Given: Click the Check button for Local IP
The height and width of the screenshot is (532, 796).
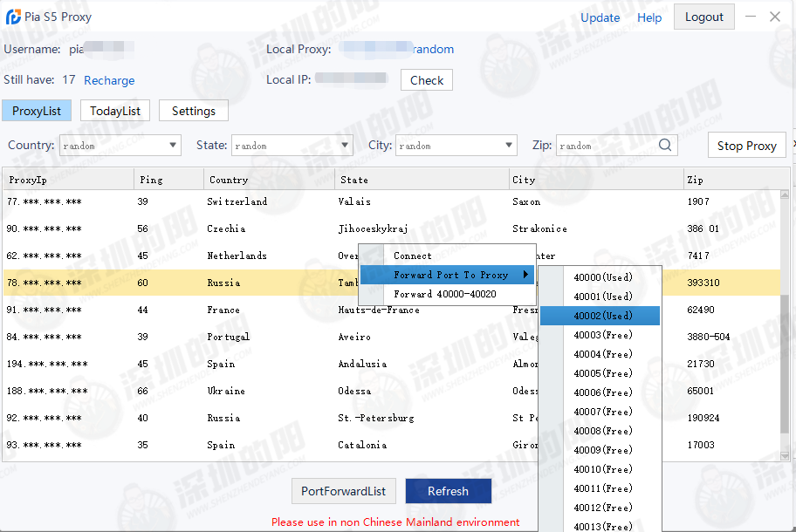Looking at the screenshot, I should point(427,80).
